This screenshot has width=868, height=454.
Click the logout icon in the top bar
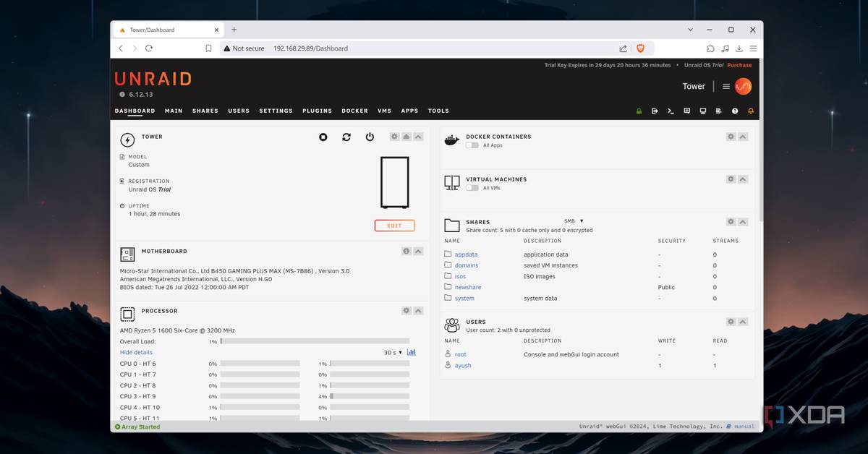pyautogui.click(x=655, y=111)
